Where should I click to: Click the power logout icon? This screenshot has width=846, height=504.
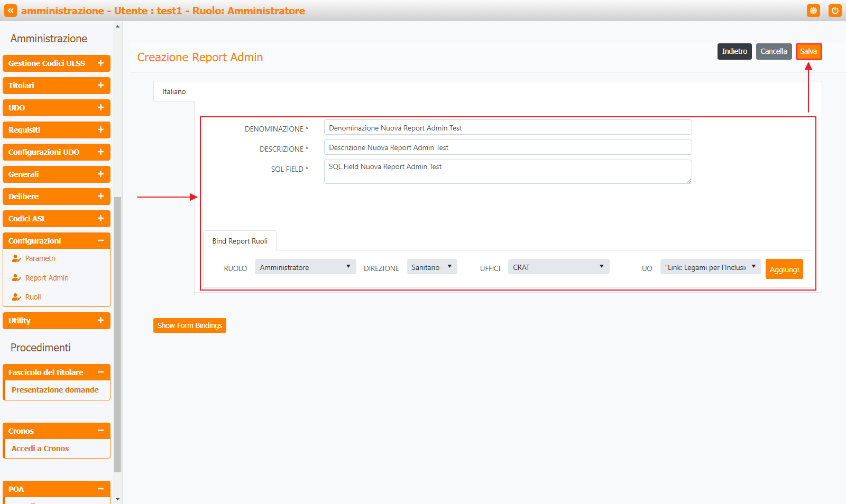(835, 11)
